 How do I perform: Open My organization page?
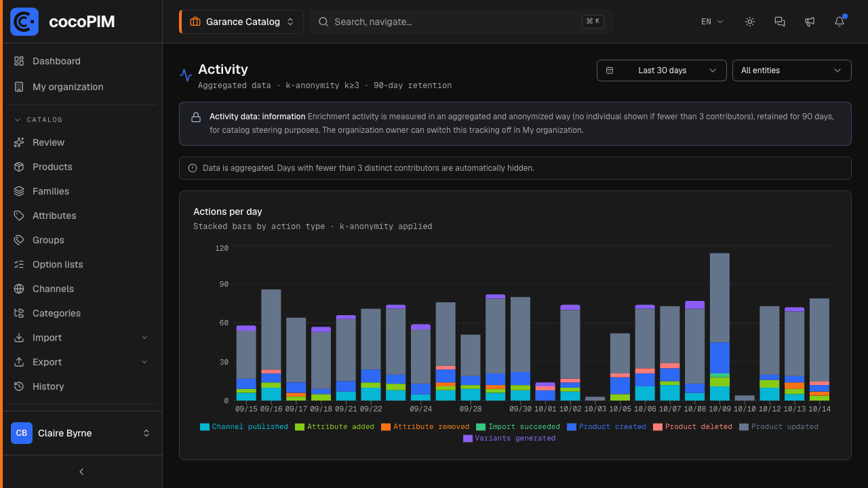81,87
